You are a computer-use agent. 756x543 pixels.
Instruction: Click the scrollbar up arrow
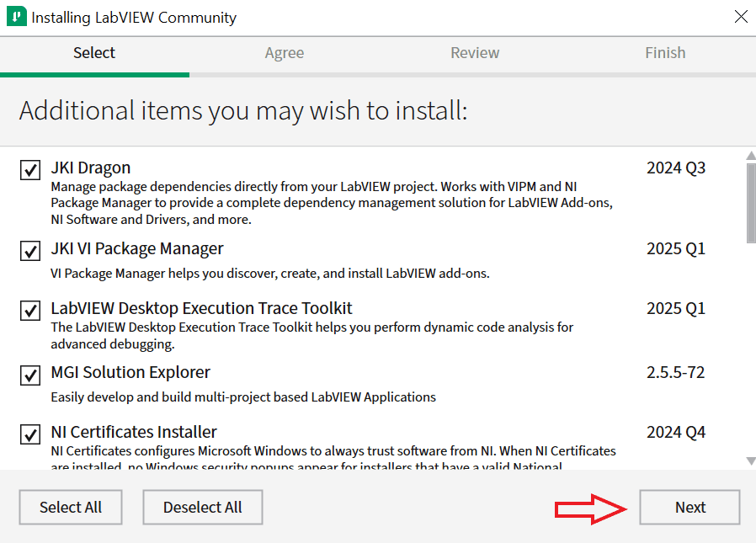751,156
